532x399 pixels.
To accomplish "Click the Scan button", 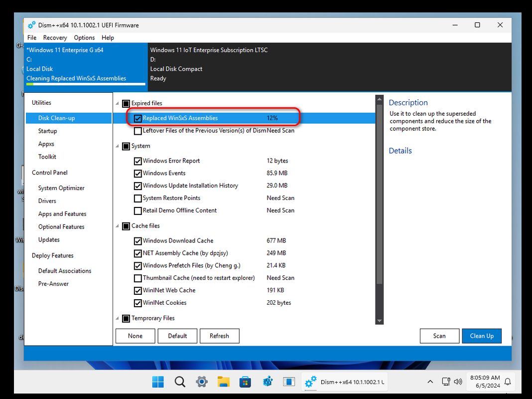I will [x=439, y=336].
